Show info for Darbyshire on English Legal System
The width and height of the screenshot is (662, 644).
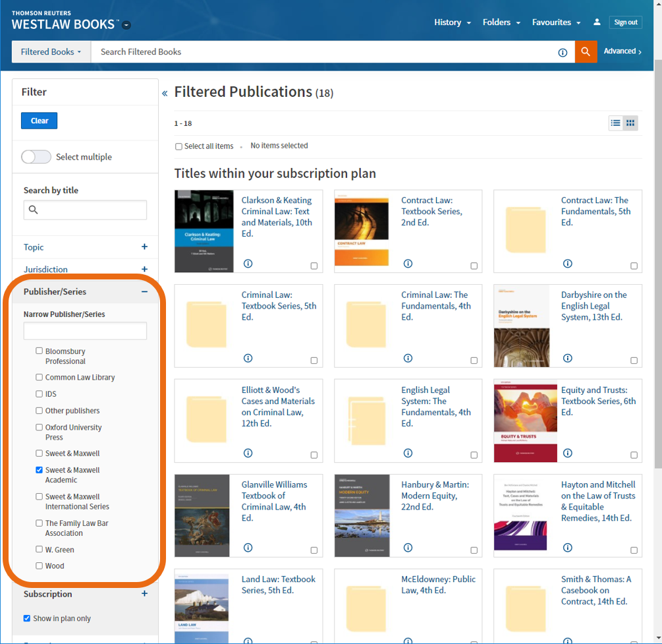tap(568, 359)
